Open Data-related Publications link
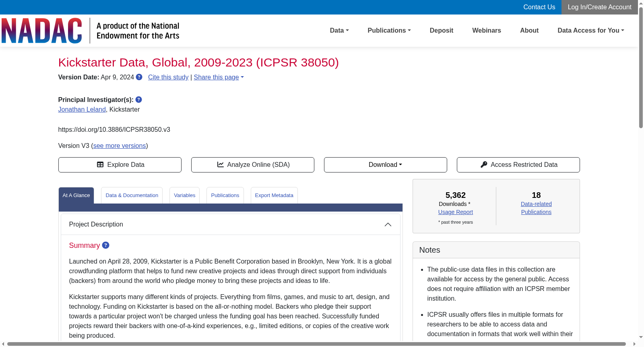644x347 pixels. 536,208
